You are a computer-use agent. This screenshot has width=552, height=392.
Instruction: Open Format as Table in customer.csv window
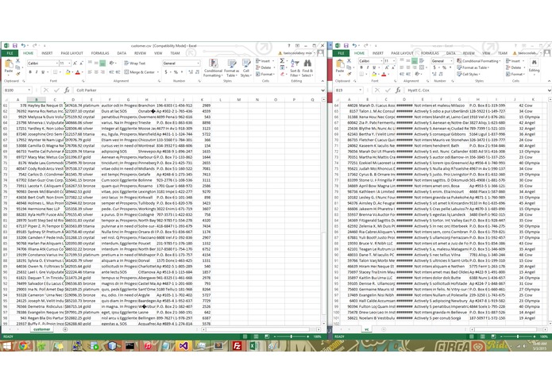[x=232, y=68]
